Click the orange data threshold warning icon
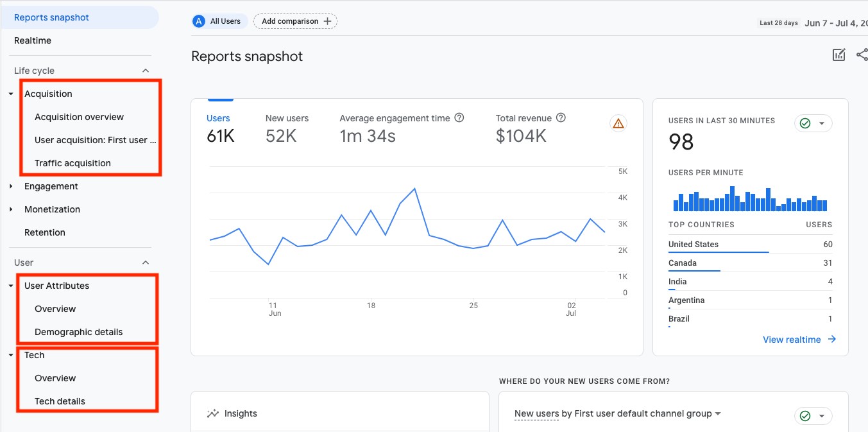 pyautogui.click(x=618, y=123)
